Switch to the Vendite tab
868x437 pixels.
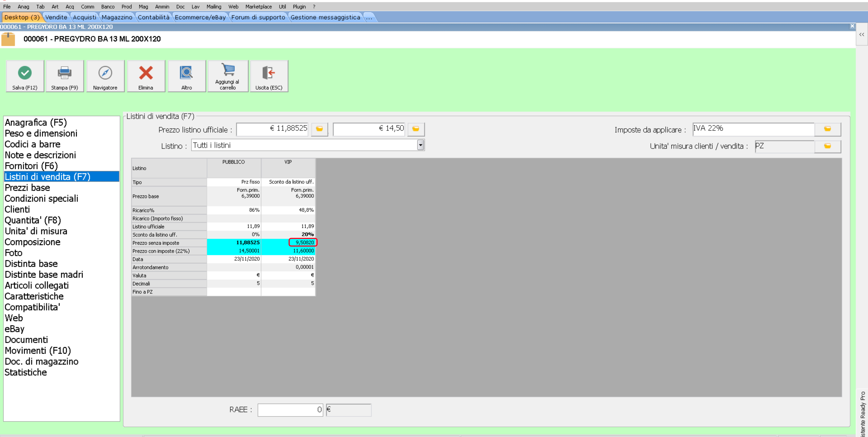56,17
